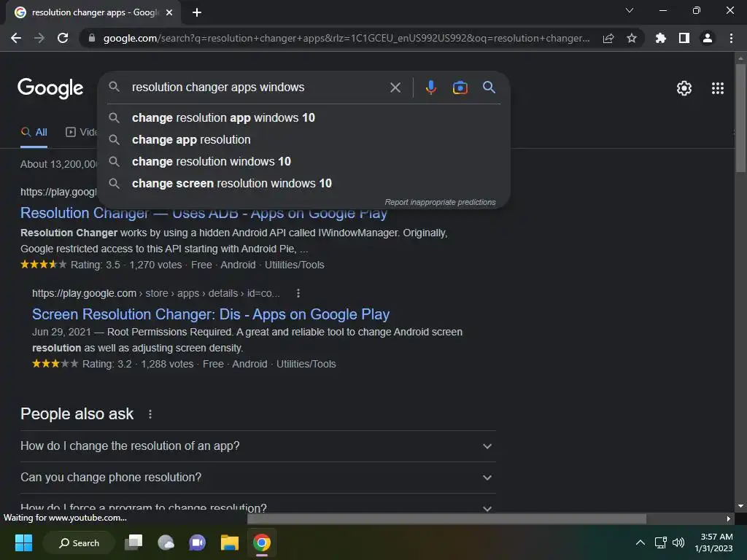
Task: Open a new browser tab
Action: click(197, 12)
